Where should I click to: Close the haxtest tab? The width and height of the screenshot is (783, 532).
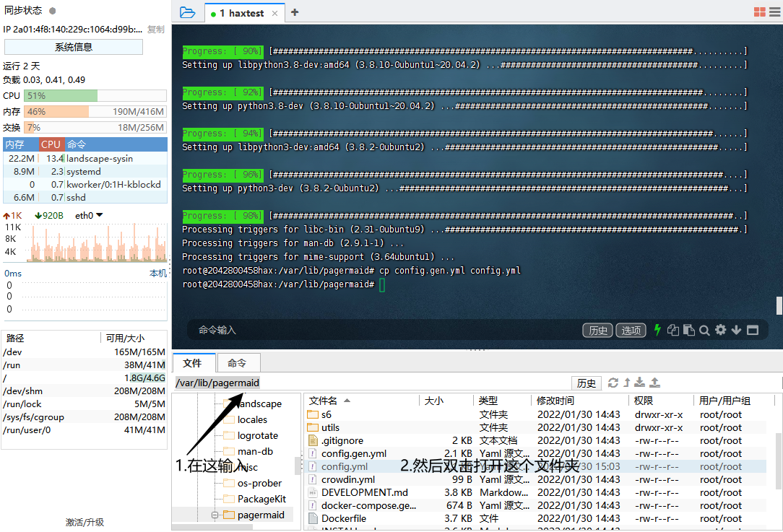[274, 14]
